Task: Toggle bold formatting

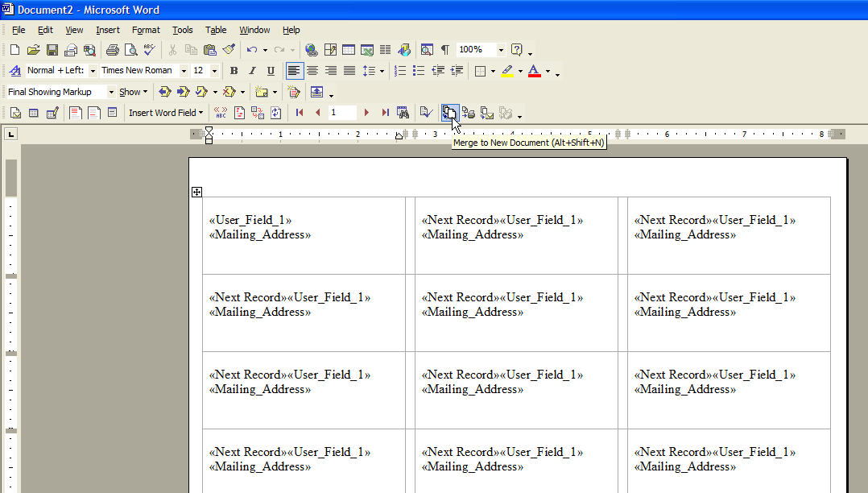Action: point(234,71)
